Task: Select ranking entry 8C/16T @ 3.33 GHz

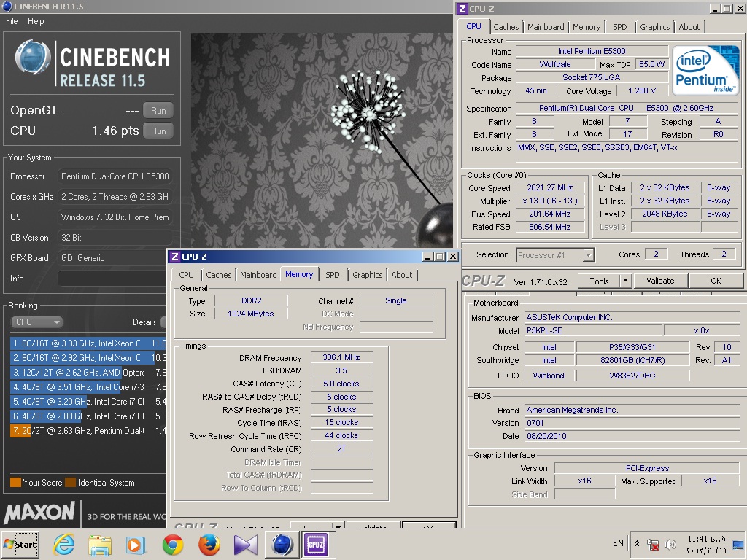Action: (x=88, y=343)
